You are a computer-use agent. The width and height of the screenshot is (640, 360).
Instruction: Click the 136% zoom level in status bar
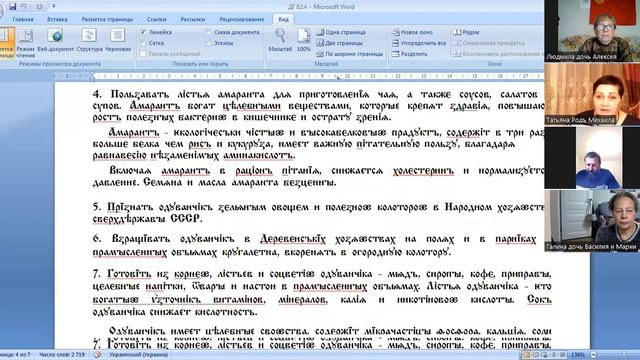(x=578, y=355)
